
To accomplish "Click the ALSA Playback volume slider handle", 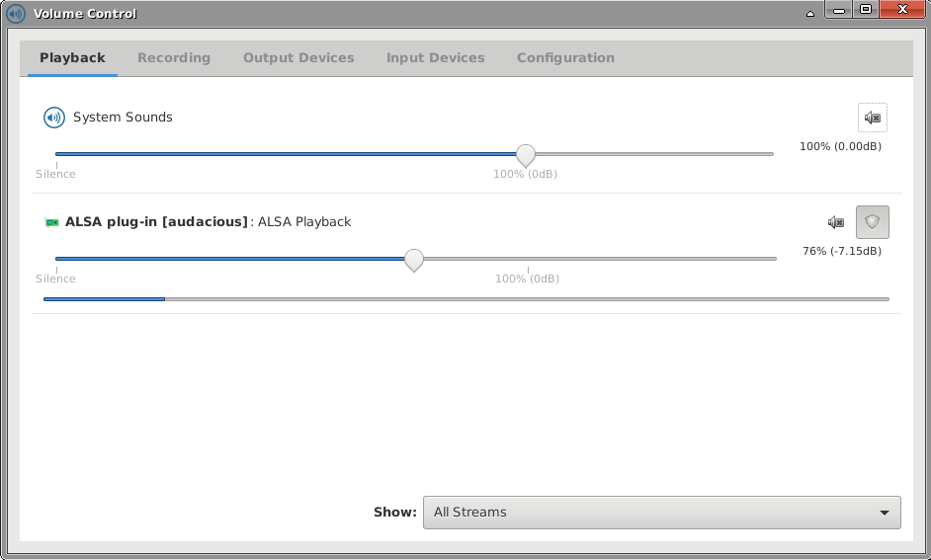I will coord(414,260).
